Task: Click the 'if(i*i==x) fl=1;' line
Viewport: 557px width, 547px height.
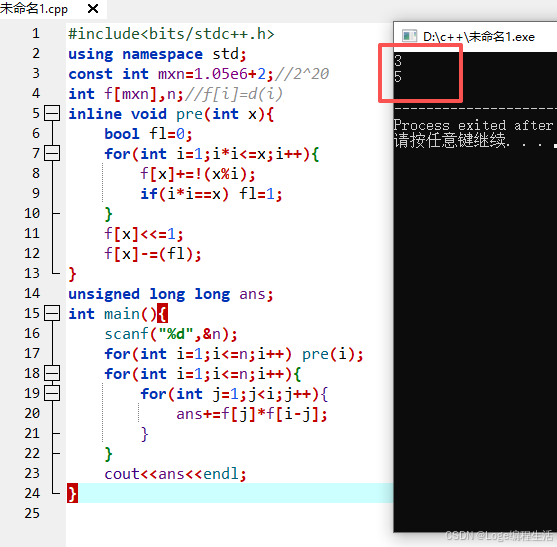Action: 211,194
